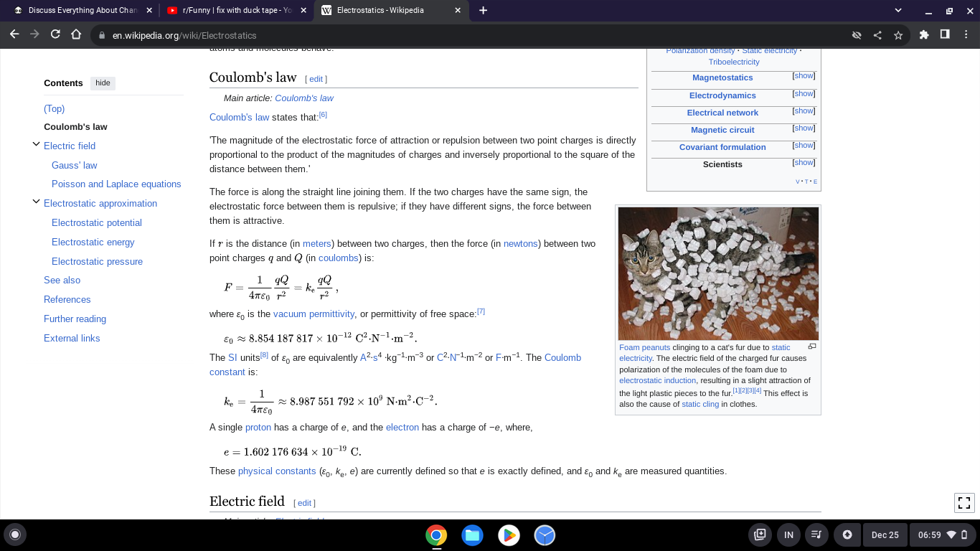
Task: Open footnote reference [7]
Action: pyautogui.click(x=481, y=311)
